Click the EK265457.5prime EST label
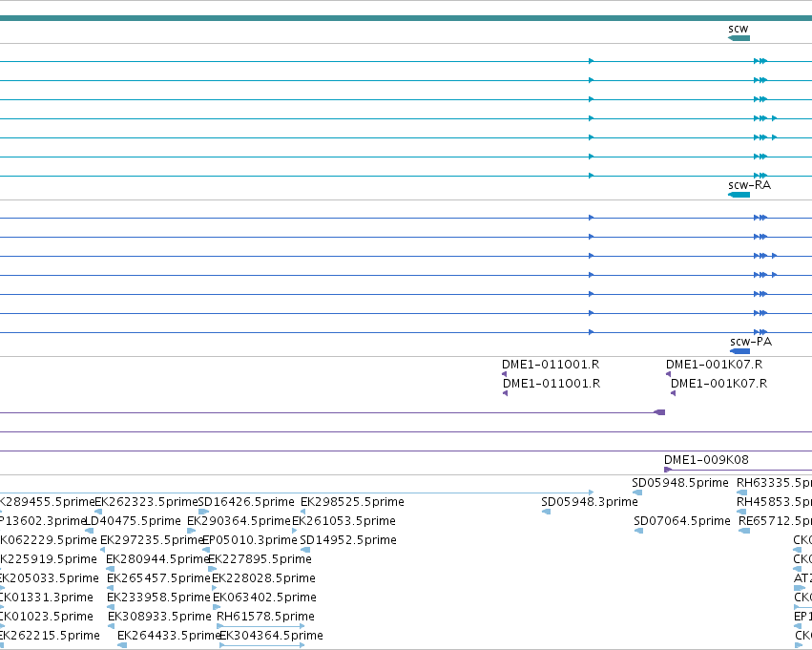 pyautogui.click(x=158, y=578)
